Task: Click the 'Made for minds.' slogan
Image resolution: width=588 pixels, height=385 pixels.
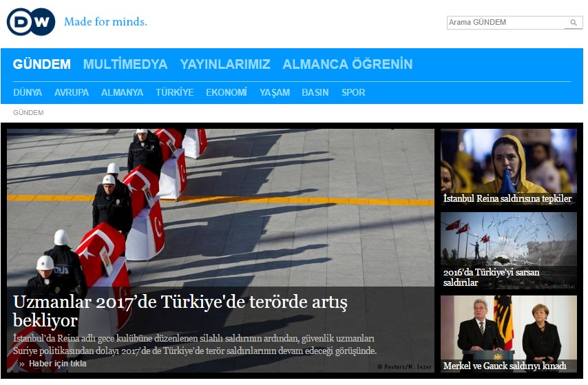Action: tap(105, 22)
